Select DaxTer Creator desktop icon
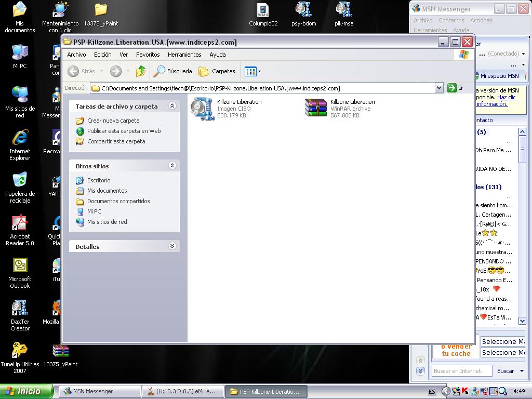This screenshot has width=532, height=399. 20,315
